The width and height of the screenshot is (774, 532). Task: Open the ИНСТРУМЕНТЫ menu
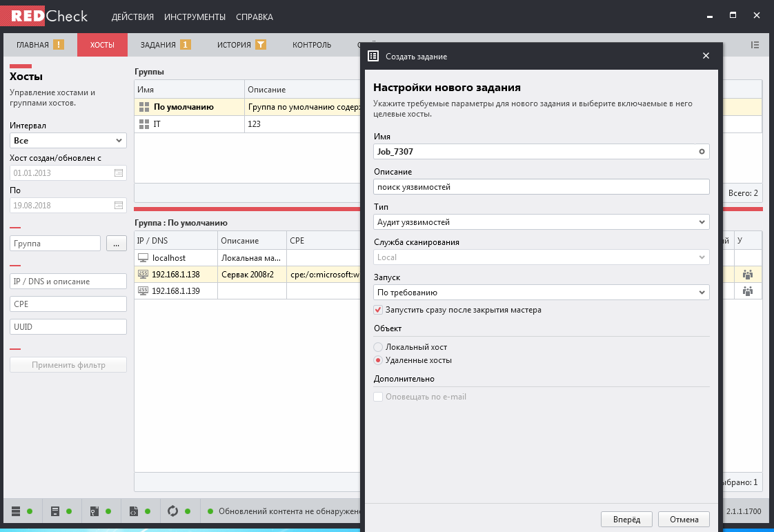195,17
